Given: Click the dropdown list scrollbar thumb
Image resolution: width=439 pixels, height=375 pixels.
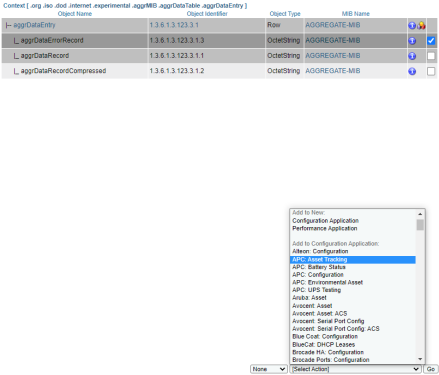Looking at the screenshot, I should [420, 225].
